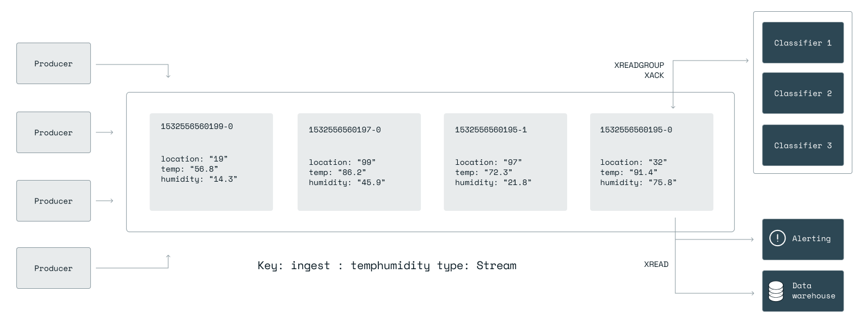Click the Alerting label text
This screenshot has height=323, width=868.
[x=811, y=238]
